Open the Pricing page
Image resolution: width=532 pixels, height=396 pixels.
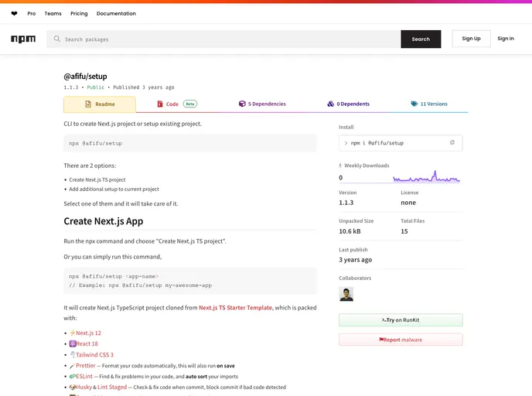(x=79, y=14)
